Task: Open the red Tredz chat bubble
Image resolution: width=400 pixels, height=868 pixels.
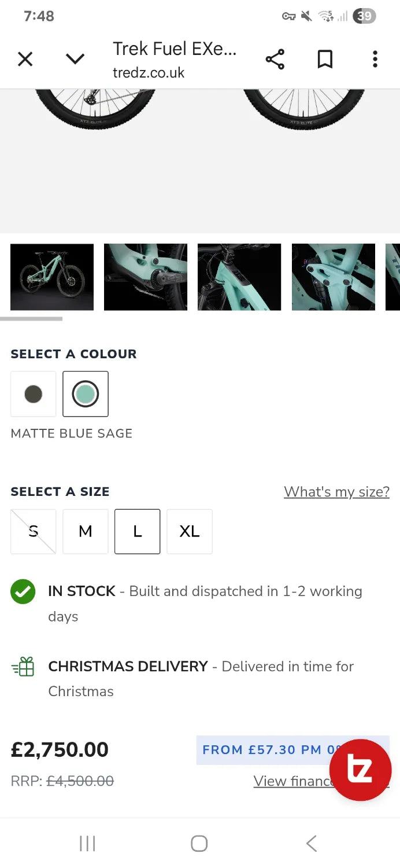Action: coord(360,770)
